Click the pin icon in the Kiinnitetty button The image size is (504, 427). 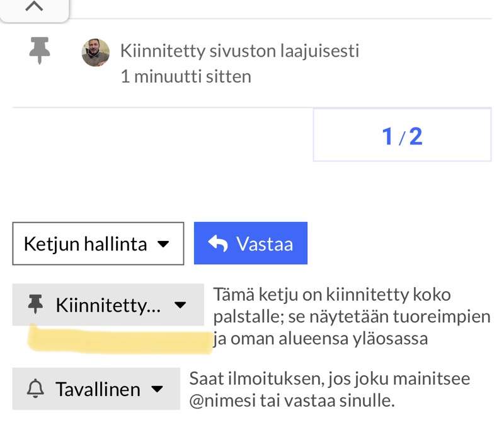[x=37, y=305]
